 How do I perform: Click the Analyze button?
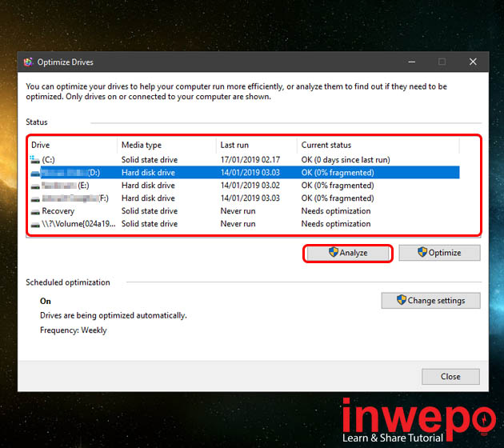point(348,253)
